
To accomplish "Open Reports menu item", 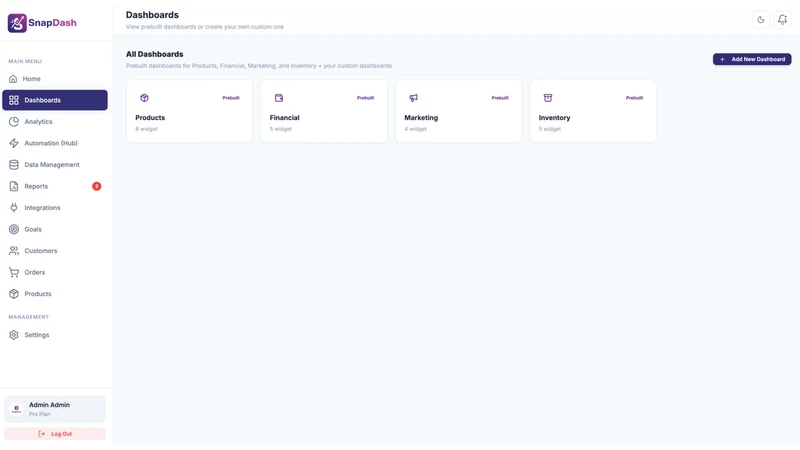I will click(55, 186).
